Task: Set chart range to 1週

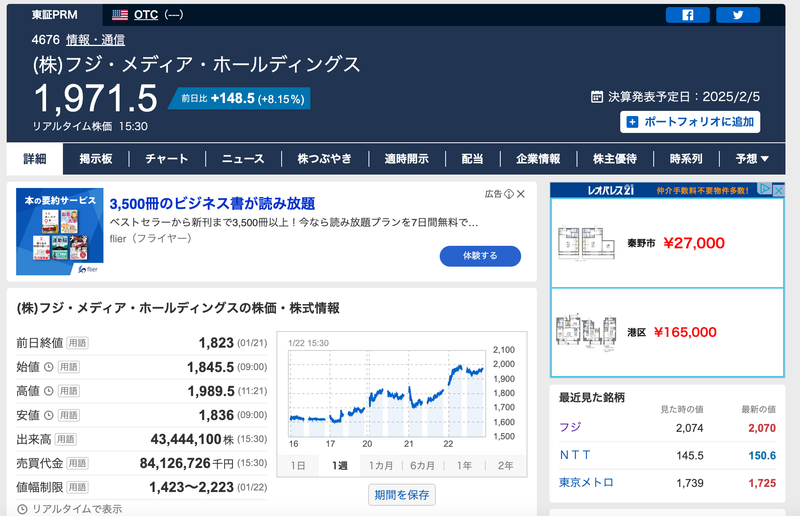Action: click(x=339, y=465)
